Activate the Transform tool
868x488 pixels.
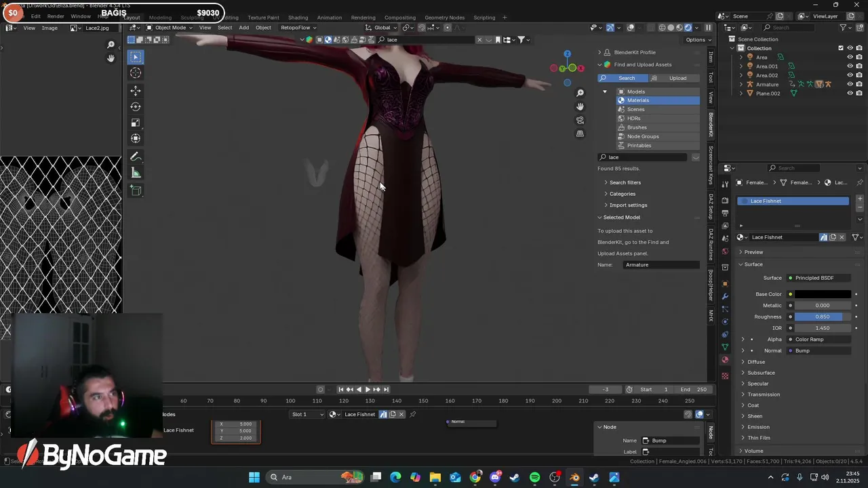(136, 138)
